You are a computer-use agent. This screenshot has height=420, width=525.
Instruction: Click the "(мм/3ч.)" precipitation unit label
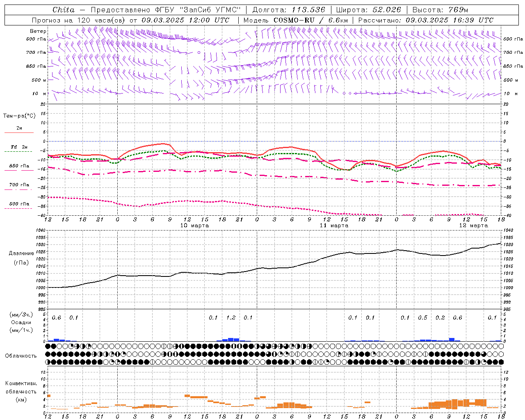[21, 315]
